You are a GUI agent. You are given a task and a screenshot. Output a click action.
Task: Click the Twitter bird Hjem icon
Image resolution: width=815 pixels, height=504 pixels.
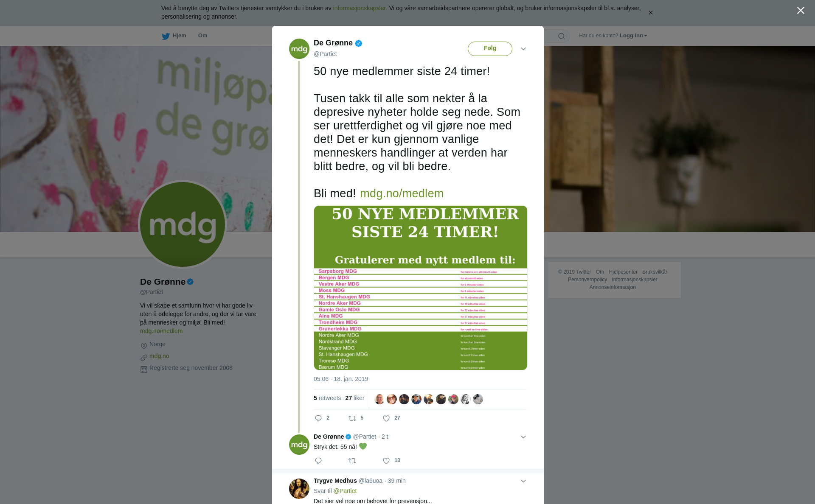click(x=166, y=36)
